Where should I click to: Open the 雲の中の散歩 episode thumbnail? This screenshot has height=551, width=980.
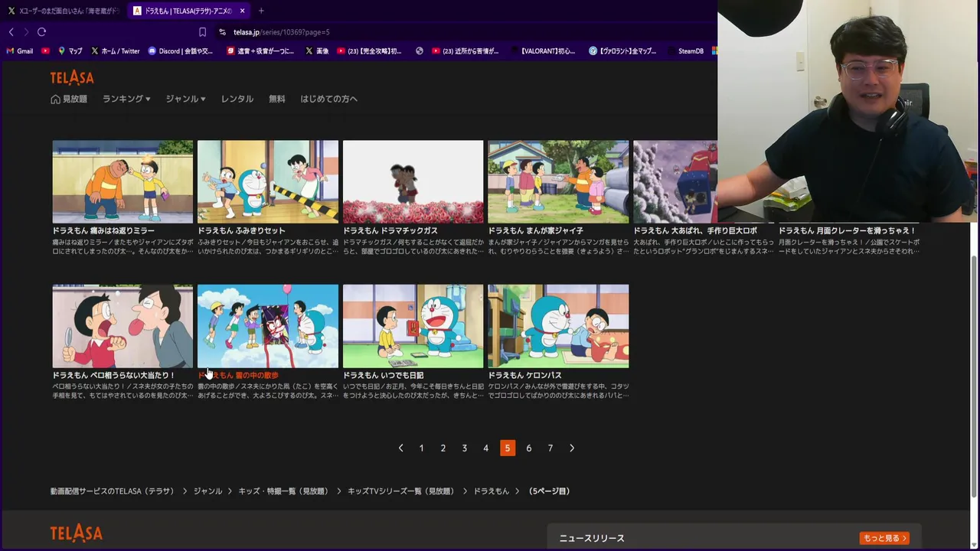point(268,326)
